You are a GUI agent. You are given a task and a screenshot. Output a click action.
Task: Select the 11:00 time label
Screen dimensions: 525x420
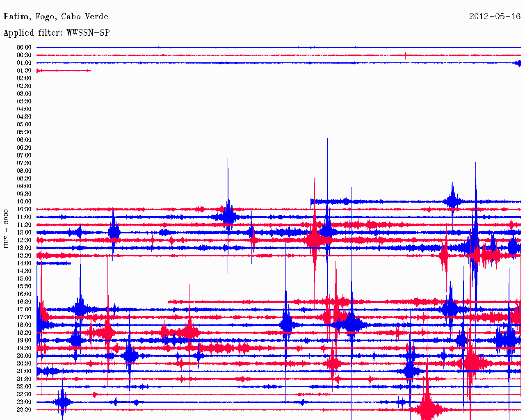[x=24, y=217]
